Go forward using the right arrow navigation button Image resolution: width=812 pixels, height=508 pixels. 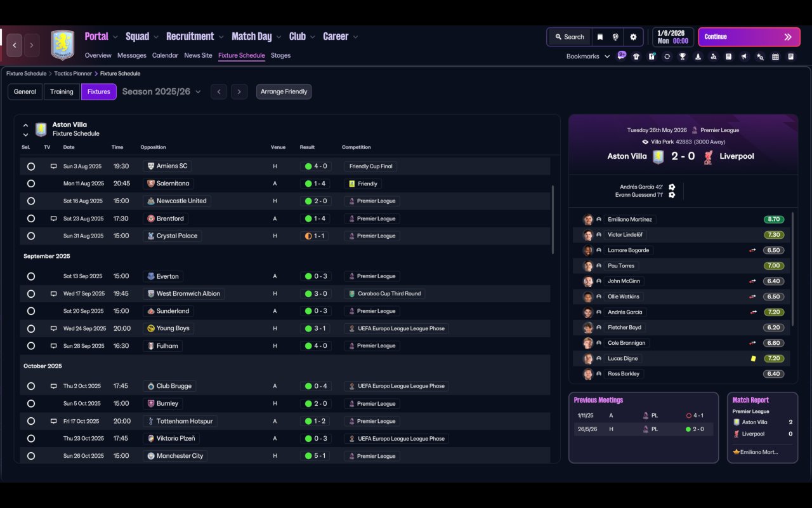31,45
